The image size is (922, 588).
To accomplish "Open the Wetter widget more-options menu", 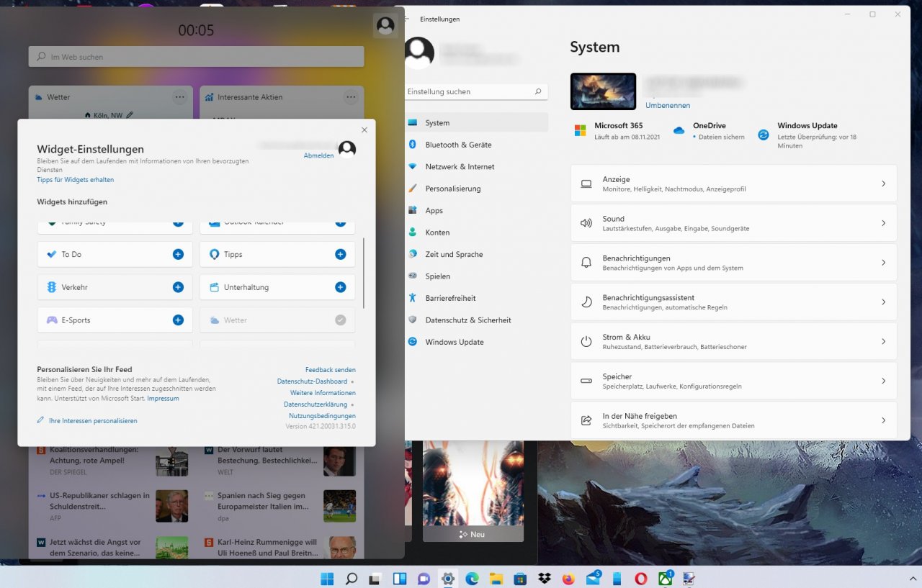I will [x=179, y=96].
